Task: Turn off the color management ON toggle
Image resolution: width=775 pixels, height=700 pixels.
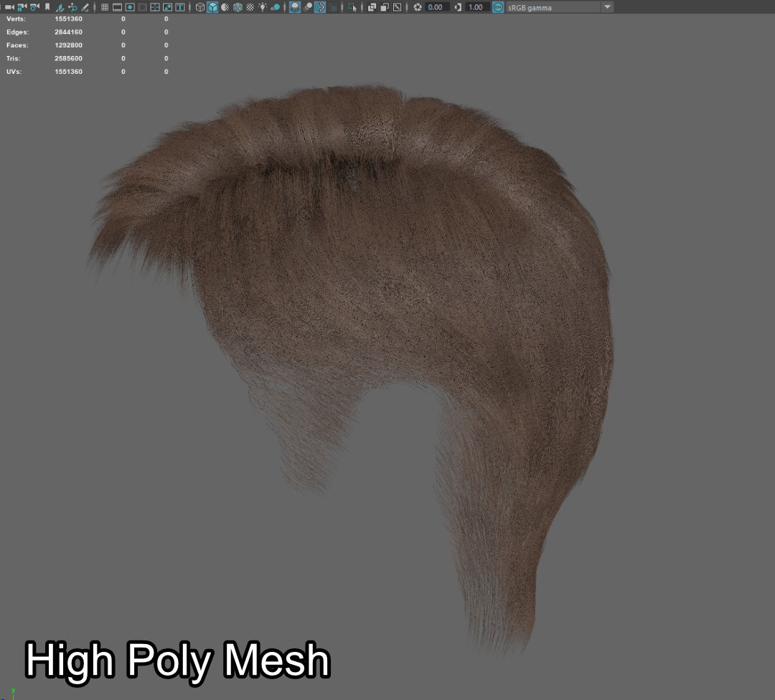Action: (498, 7)
